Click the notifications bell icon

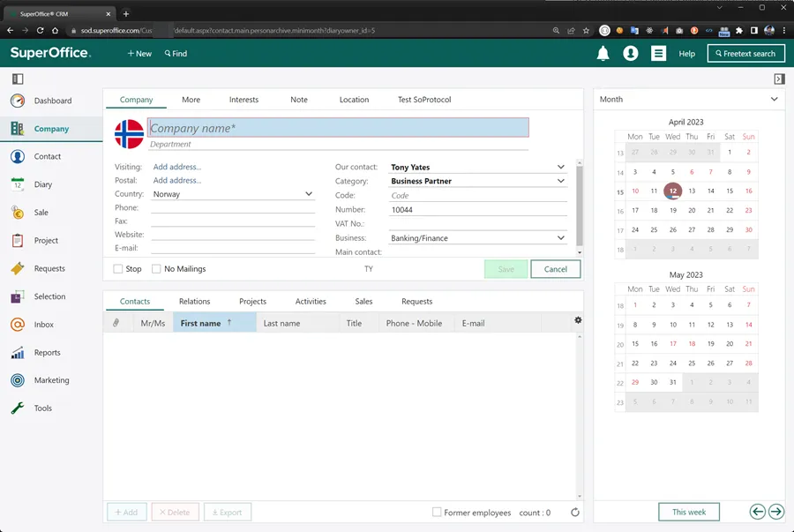(603, 54)
